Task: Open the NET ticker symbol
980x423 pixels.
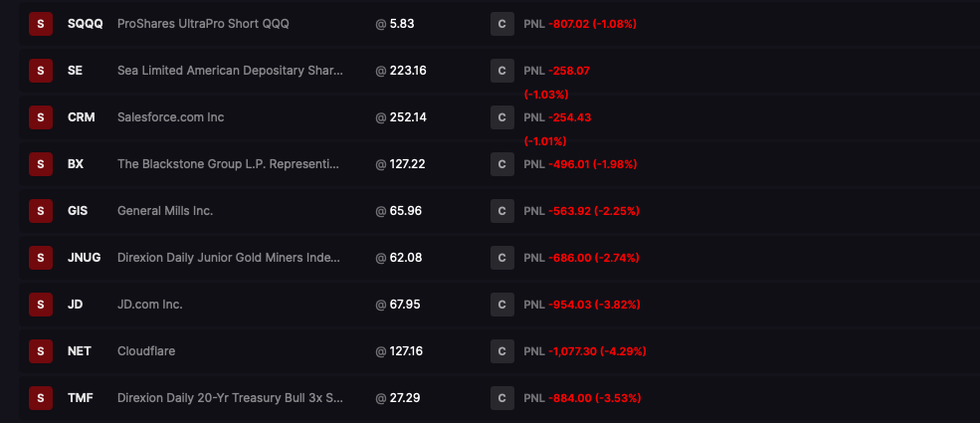Action: click(80, 351)
